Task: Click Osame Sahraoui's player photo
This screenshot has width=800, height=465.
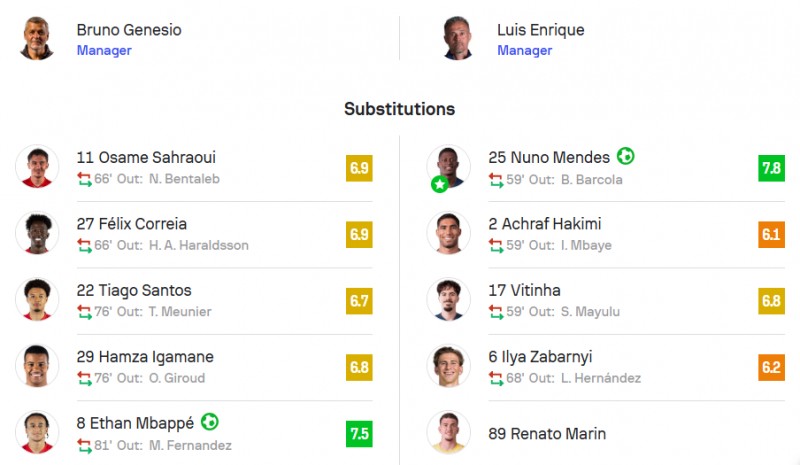Action: tap(37, 167)
